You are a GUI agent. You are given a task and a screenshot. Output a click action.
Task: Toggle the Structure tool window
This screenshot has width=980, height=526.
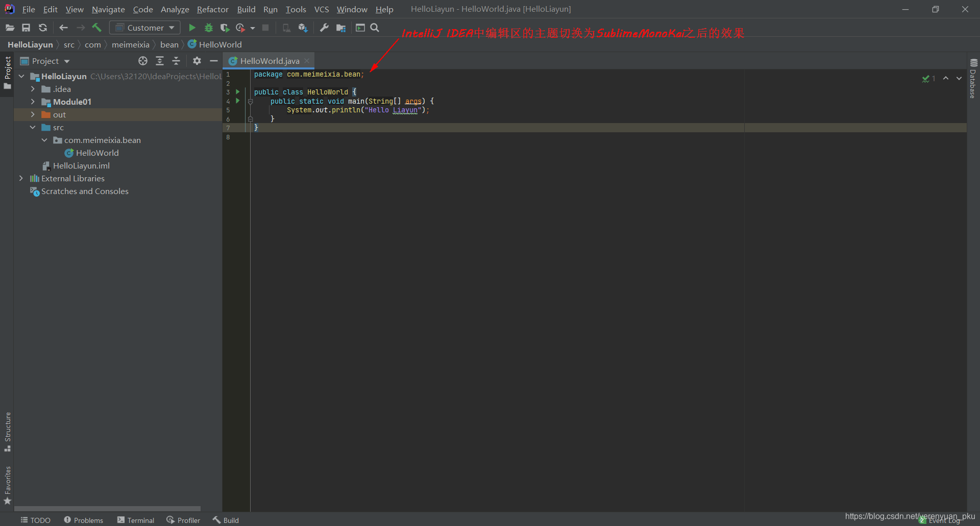pos(7,432)
